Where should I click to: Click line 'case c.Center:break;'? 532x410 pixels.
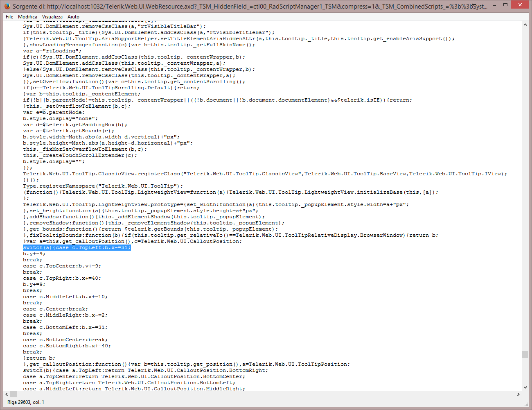pos(55,309)
